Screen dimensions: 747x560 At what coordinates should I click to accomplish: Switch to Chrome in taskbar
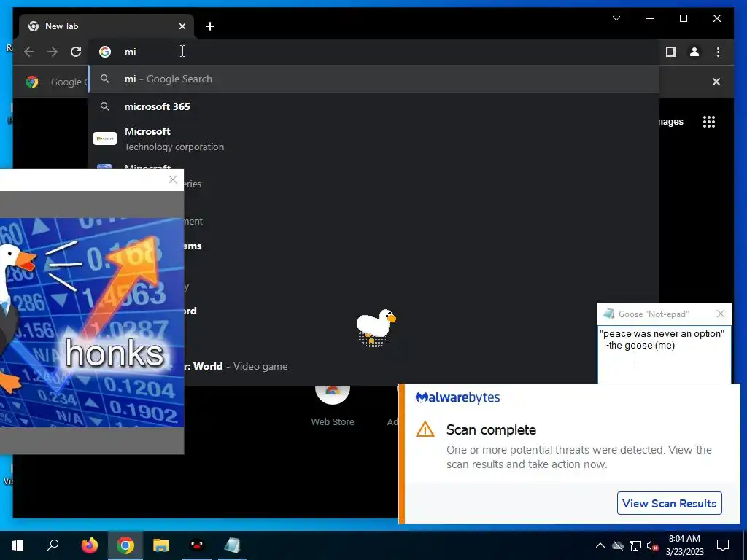click(x=125, y=545)
